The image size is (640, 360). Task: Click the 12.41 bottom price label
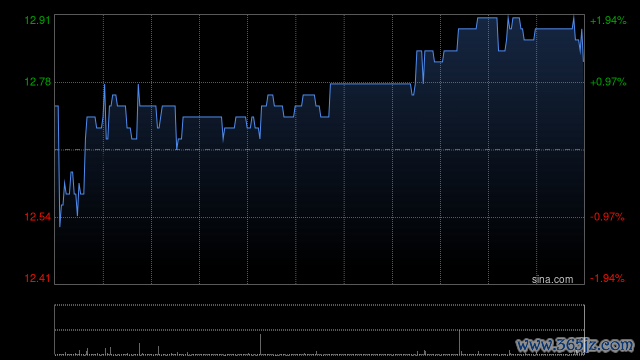[38, 278]
